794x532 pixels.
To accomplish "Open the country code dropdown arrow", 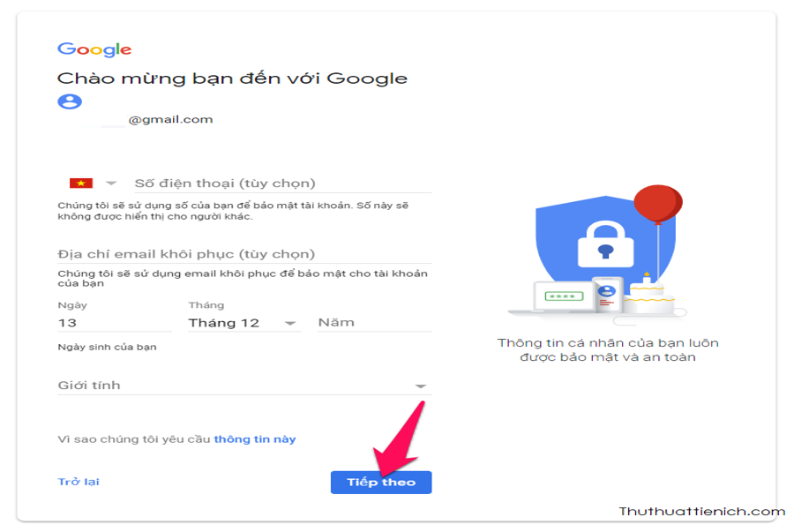I will [111, 184].
